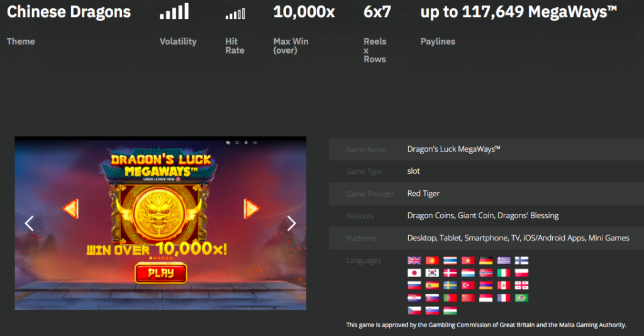Viewport: 644px width, 336px height.
Task: Select the Italy flag language
Action: [504, 272]
